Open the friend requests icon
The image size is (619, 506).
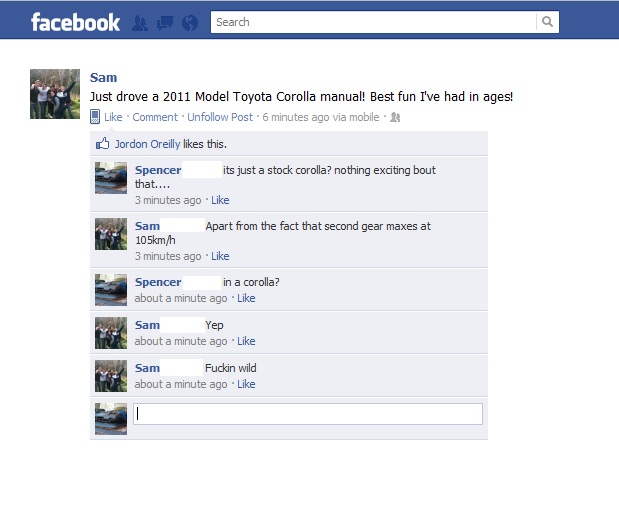[x=140, y=23]
